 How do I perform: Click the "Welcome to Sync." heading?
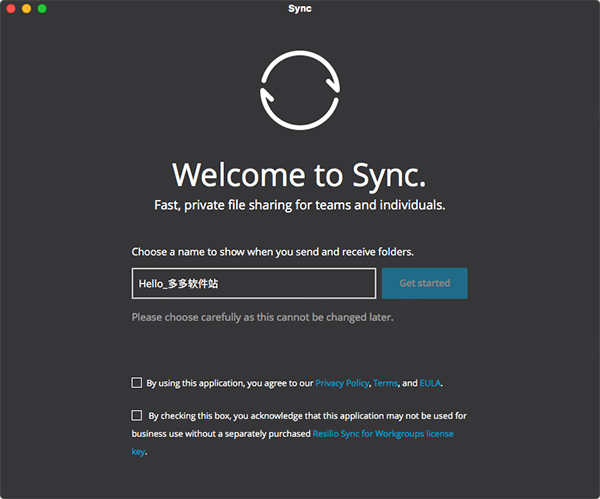coord(299,175)
